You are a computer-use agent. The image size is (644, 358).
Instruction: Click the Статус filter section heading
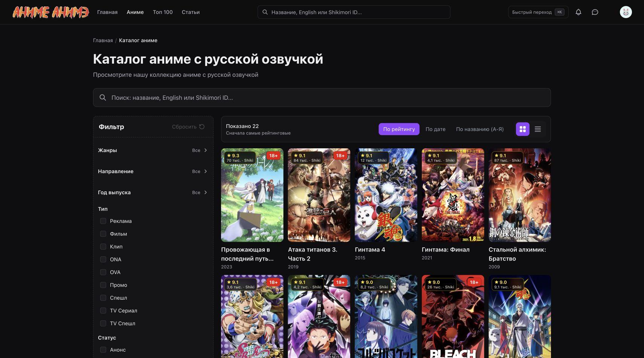tap(107, 338)
